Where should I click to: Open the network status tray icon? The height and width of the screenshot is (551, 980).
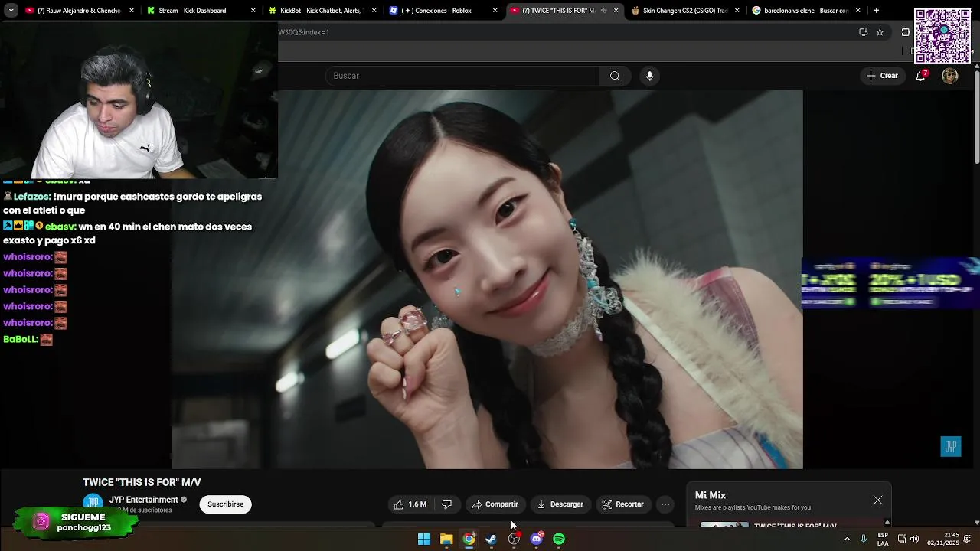coord(902,539)
